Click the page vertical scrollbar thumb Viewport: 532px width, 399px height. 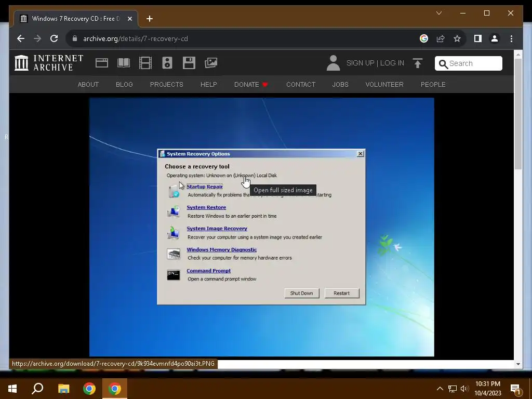pos(518,114)
